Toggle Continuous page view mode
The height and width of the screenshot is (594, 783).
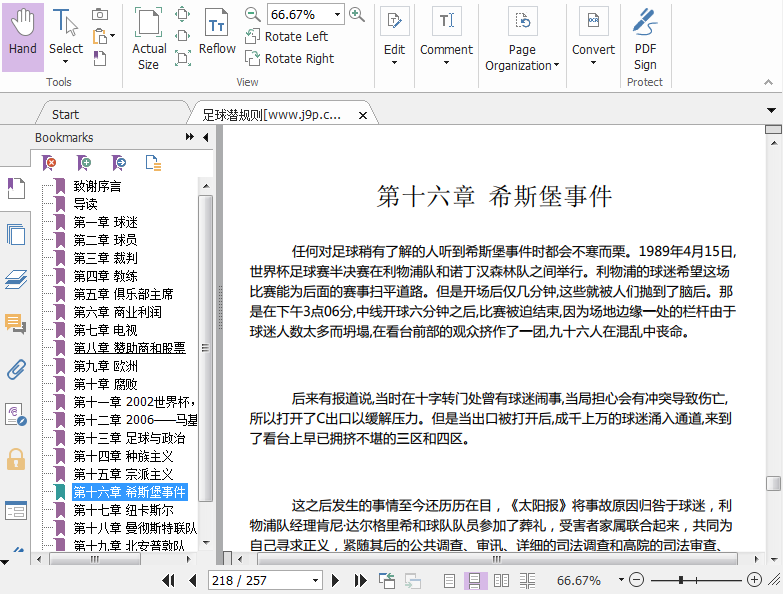[474, 581]
